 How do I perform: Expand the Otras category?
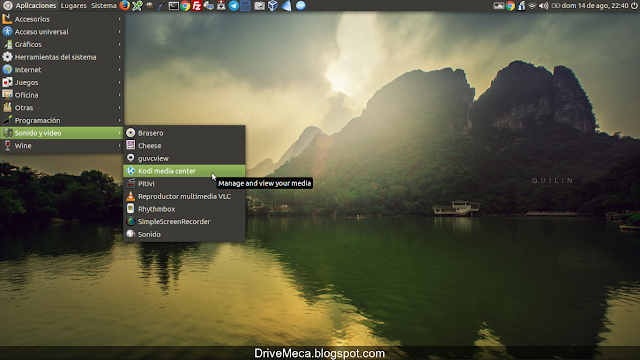(x=62, y=108)
